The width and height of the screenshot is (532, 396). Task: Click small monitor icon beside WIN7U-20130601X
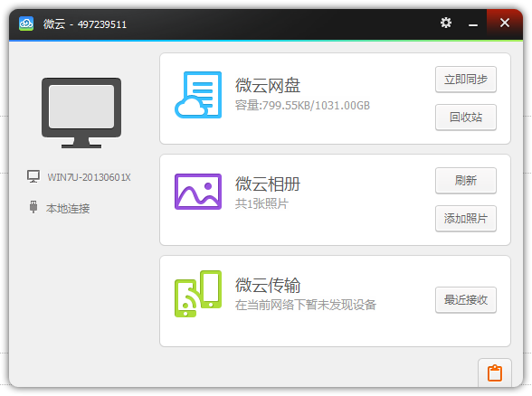coord(33,176)
